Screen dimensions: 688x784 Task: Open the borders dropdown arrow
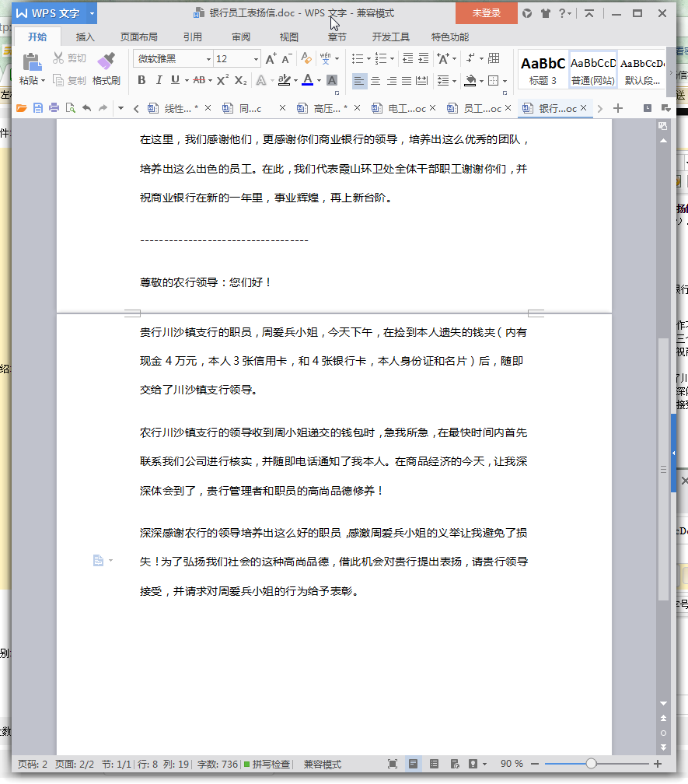pyautogui.click(x=505, y=81)
